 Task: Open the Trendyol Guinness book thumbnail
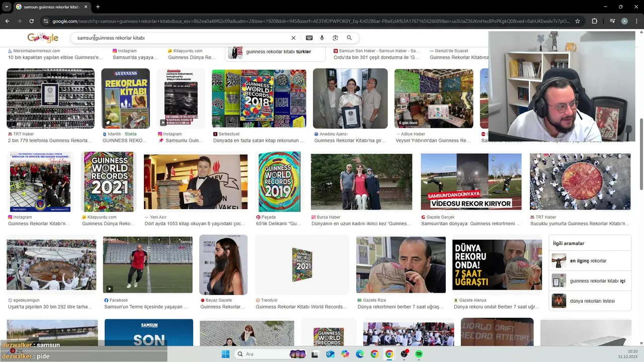(302, 264)
